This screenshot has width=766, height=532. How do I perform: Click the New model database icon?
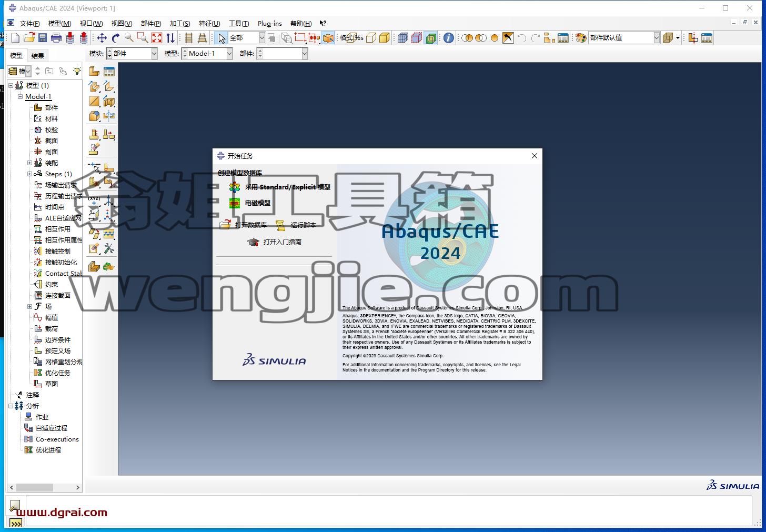coord(15,38)
